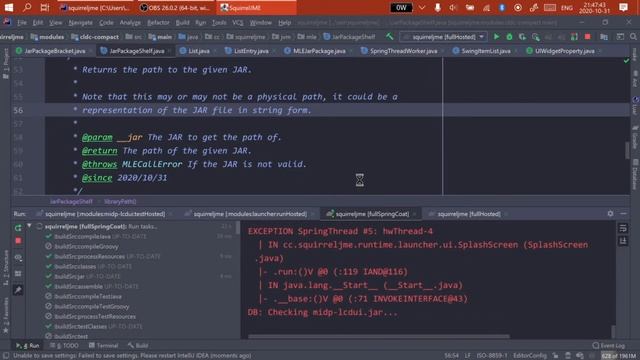
Task: Open Windows taskbar search
Action: click(x=27, y=7)
